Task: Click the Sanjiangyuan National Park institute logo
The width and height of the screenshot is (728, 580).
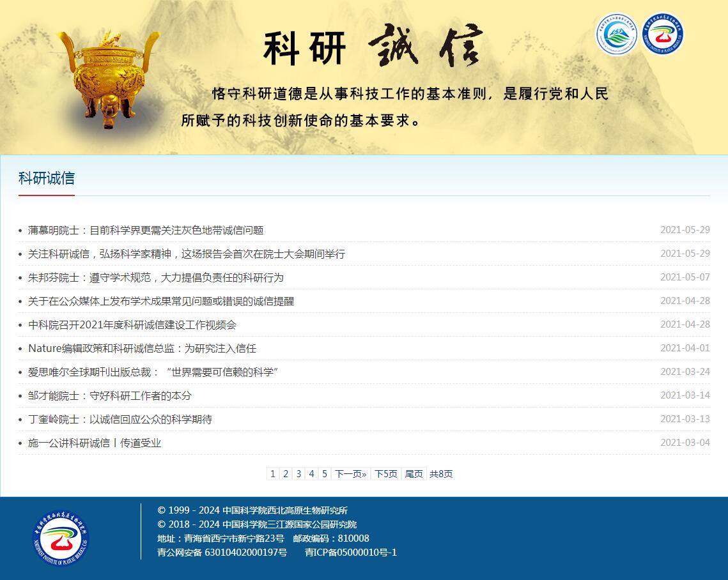Action: click(617, 34)
